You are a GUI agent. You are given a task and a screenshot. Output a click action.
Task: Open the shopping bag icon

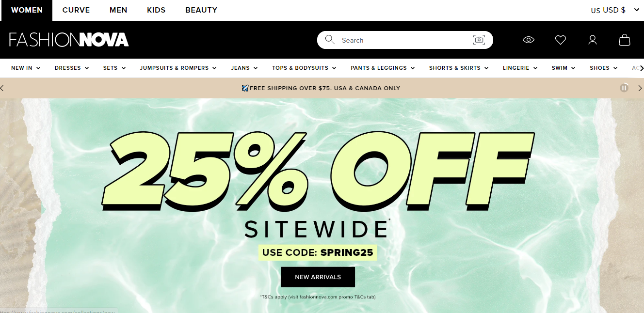[x=625, y=40]
